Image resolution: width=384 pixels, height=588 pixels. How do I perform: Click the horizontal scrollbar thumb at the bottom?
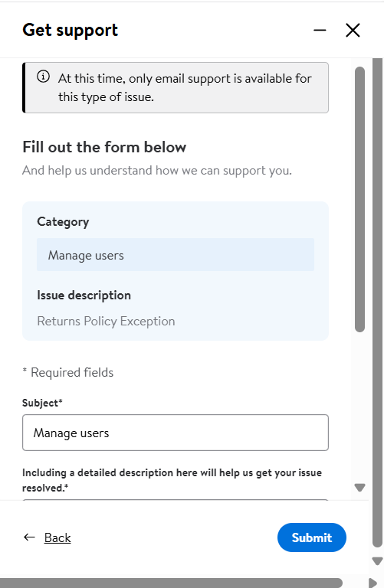point(171,583)
